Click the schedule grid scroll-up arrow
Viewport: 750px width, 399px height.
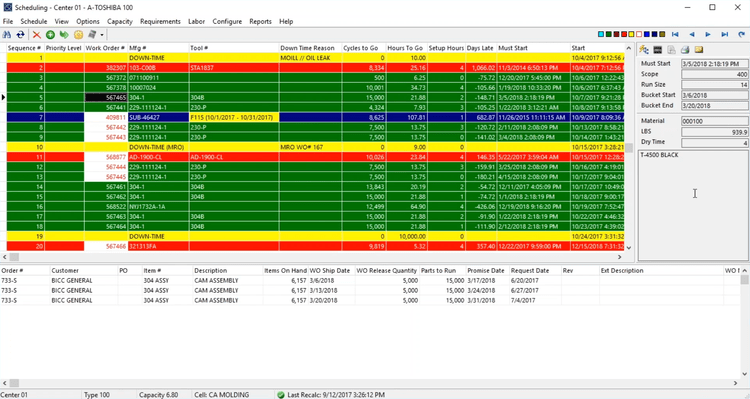[629, 47]
